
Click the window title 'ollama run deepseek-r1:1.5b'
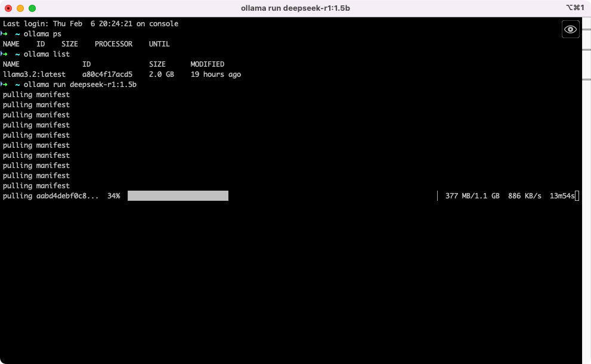point(296,8)
